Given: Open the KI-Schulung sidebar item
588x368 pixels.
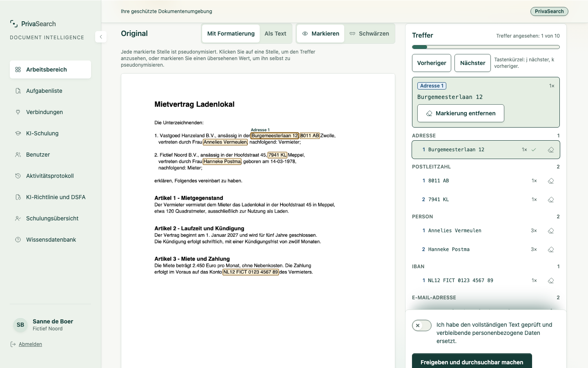Looking at the screenshot, I should [x=50, y=133].
